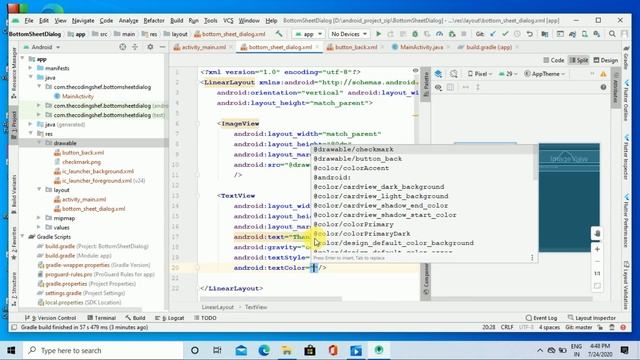Viewport: 640px width, 360px height.
Task: Expand the manifests folder
Action: pyautogui.click(x=31, y=68)
